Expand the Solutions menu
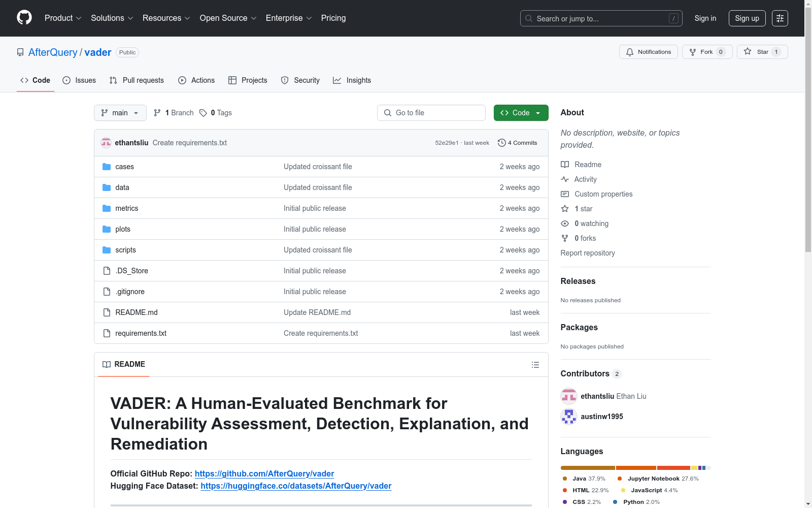Image resolution: width=812 pixels, height=508 pixels. [112, 18]
